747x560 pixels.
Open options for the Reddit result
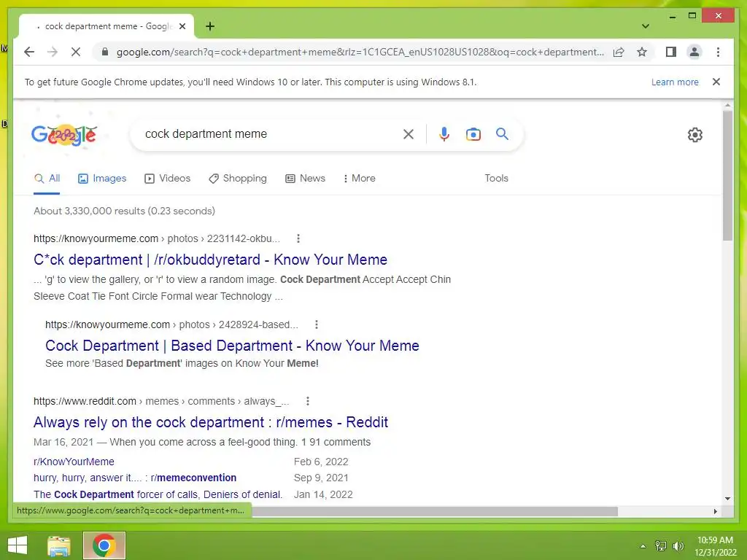pyautogui.click(x=308, y=402)
